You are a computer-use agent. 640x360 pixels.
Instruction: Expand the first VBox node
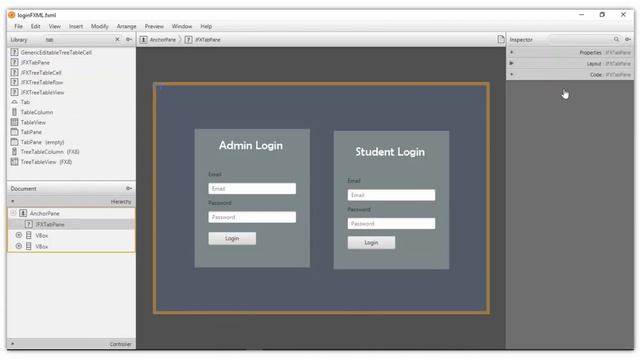point(18,235)
